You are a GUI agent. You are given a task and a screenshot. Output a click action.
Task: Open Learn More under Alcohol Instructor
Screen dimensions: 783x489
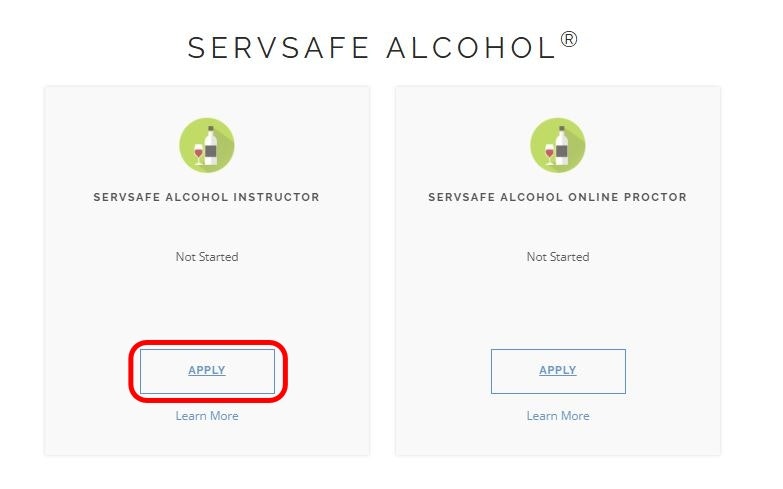(207, 416)
